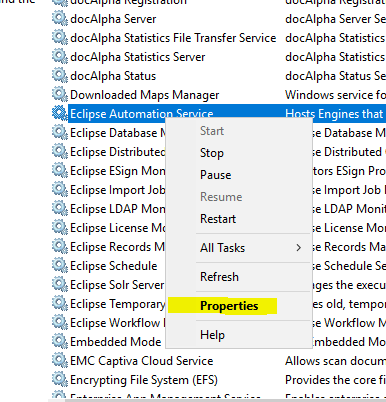This screenshot has height=402, width=386.
Task: Choose Restart in the context menu
Action: tap(218, 219)
